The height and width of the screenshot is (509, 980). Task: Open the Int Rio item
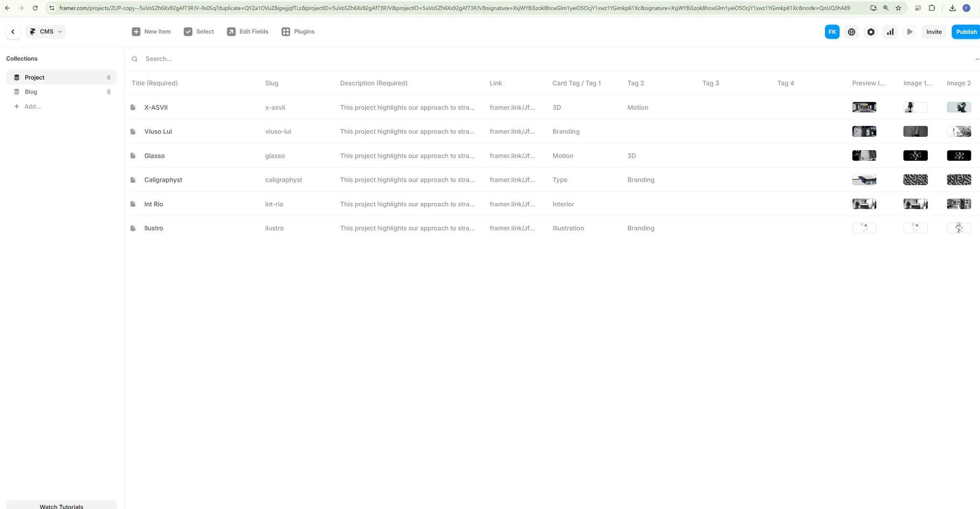(154, 204)
